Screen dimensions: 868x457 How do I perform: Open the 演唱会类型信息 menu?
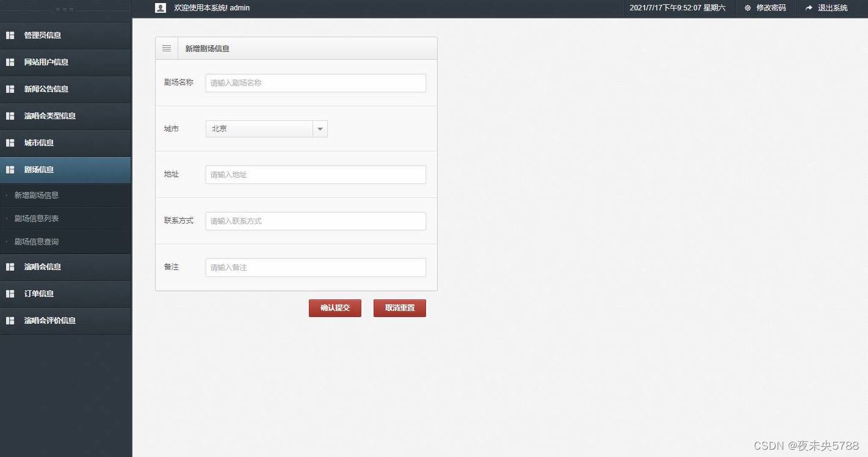(x=65, y=116)
